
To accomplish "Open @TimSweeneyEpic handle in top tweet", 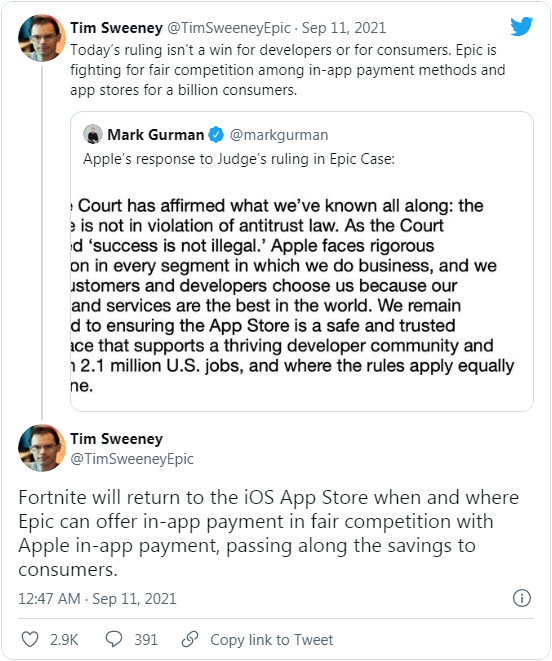I will coord(229,28).
